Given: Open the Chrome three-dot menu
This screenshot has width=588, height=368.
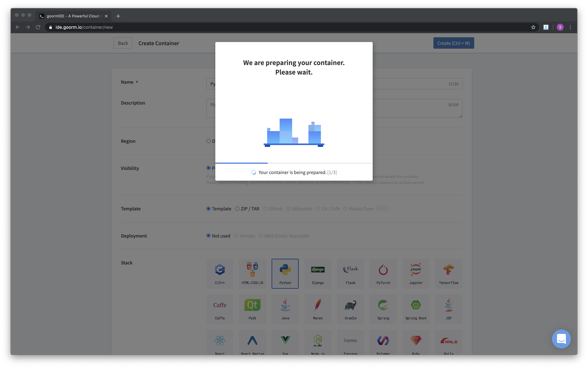Looking at the screenshot, I should pos(570,27).
